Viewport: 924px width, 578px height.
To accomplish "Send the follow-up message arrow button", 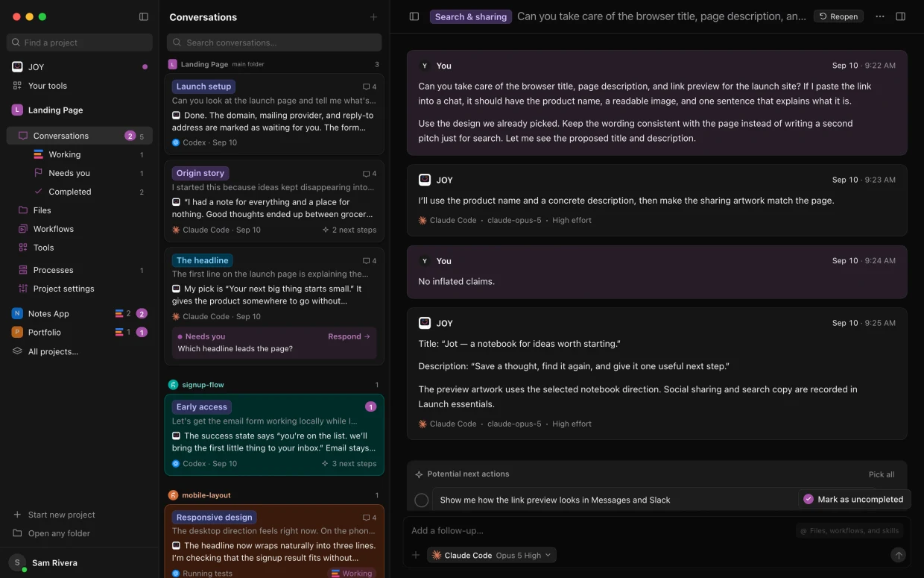I will pos(899,555).
